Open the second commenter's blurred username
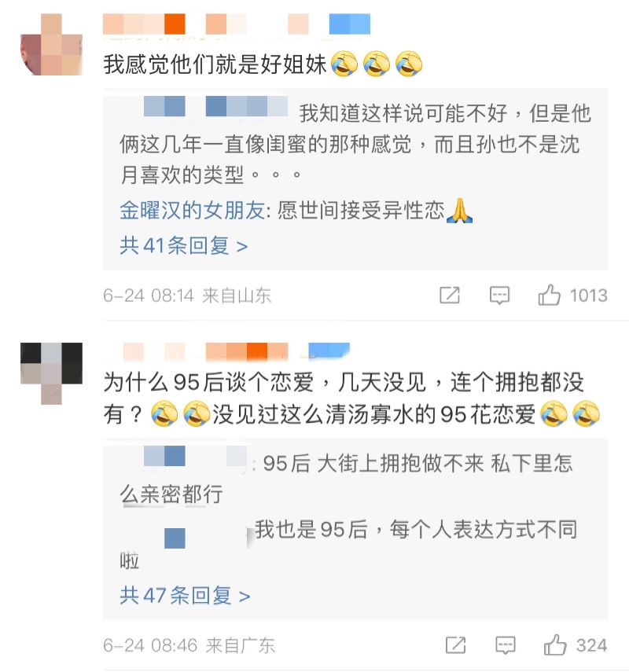 237,353
